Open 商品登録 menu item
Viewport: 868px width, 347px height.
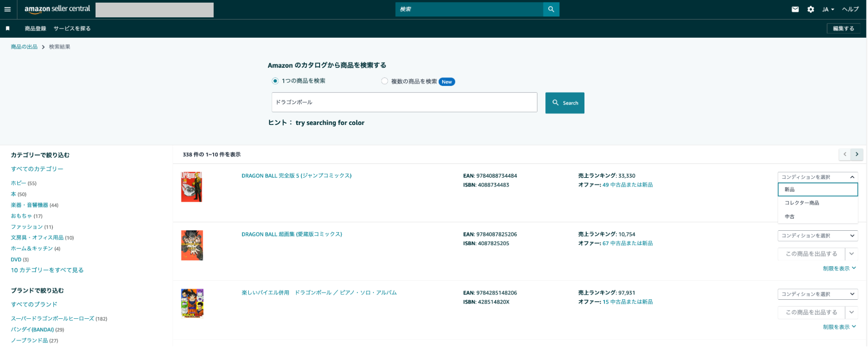pos(36,29)
